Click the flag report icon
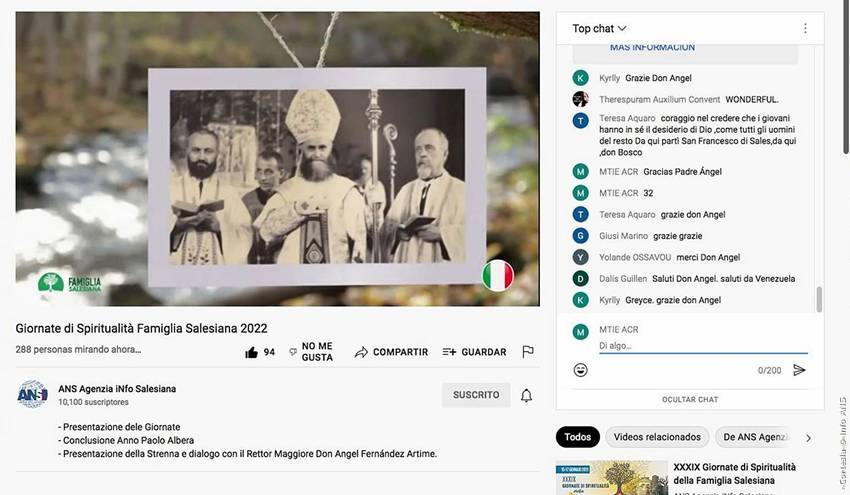 (528, 352)
